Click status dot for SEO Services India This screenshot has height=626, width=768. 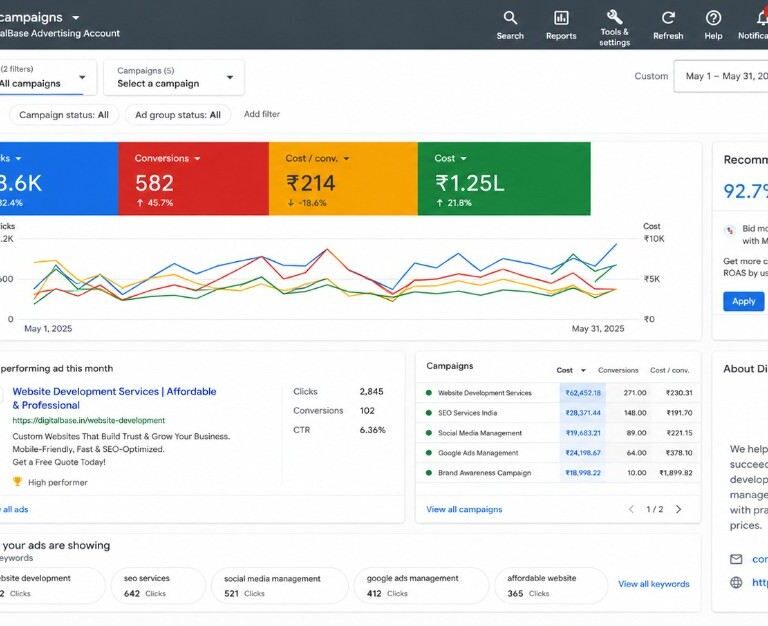coord(429,413)
